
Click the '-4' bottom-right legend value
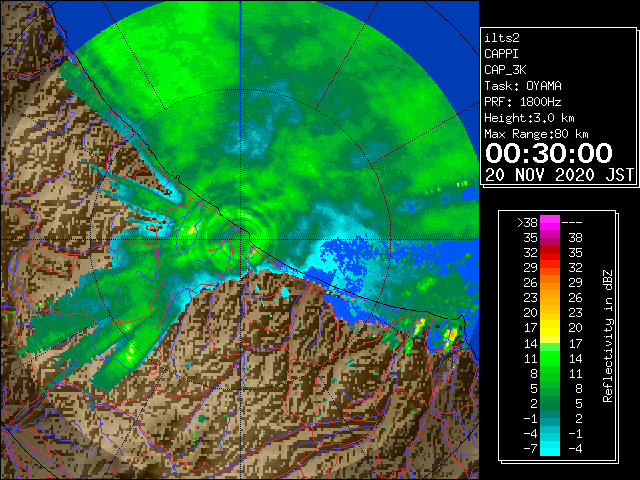pyautogui.click(x=575, y=449)
